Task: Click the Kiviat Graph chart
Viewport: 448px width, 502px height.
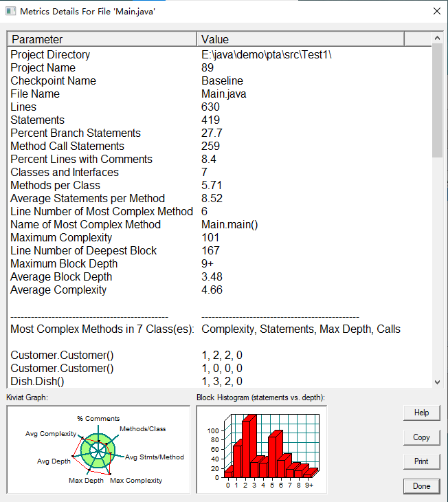Action: click(98, 450)
